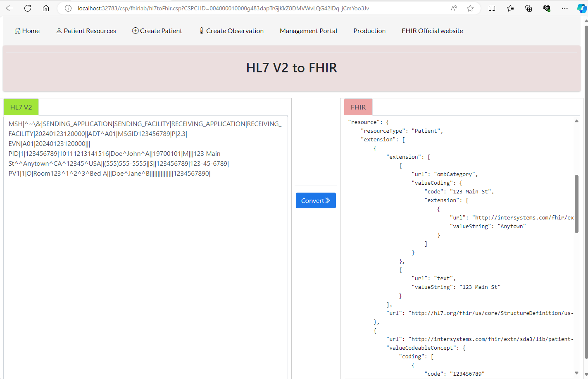The width and height of the screenshot is (588, 379).
Task: Open browser Collections panel
Action: pyautogui.click(x=528, y=8)
